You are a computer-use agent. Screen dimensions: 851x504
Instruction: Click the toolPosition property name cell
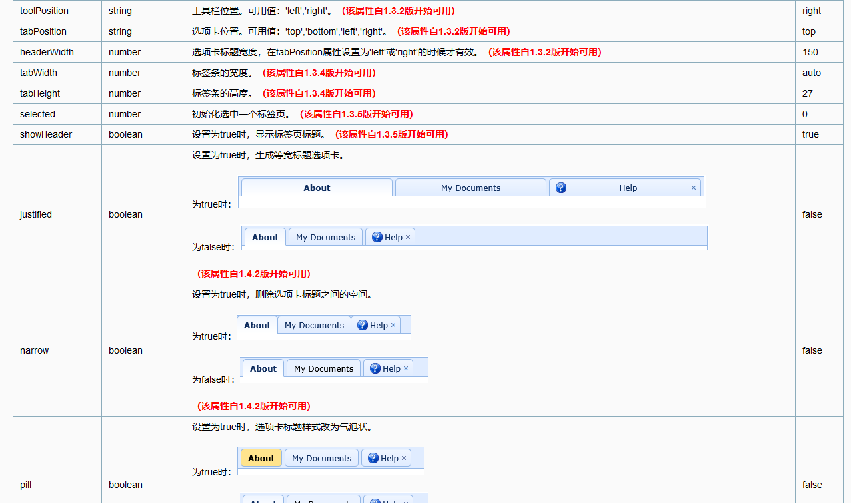click(x=57, y=11)
